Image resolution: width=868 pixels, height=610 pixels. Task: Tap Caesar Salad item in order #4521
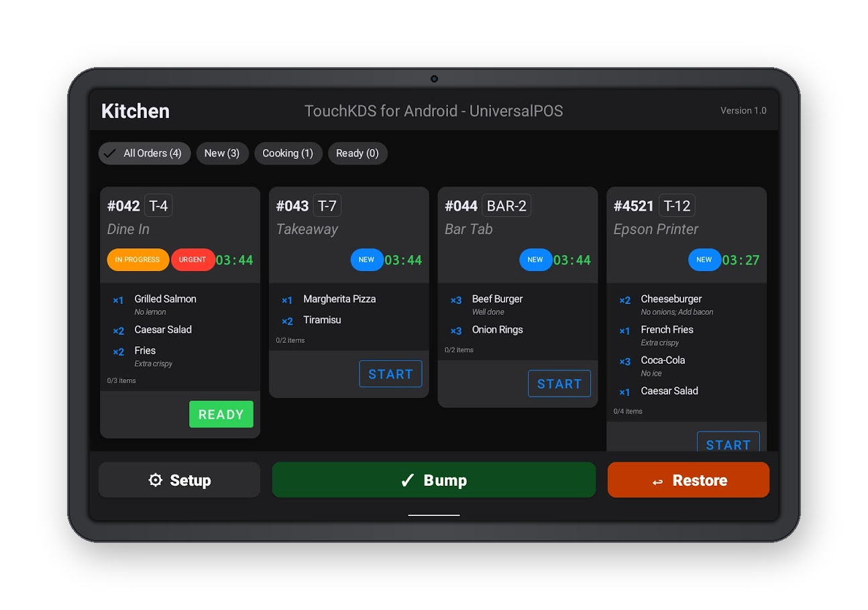click(x=669, y=391)
